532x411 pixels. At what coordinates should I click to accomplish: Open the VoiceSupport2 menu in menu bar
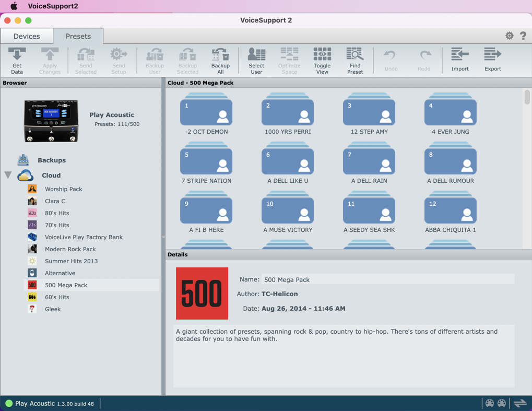(x=53, y=6)
